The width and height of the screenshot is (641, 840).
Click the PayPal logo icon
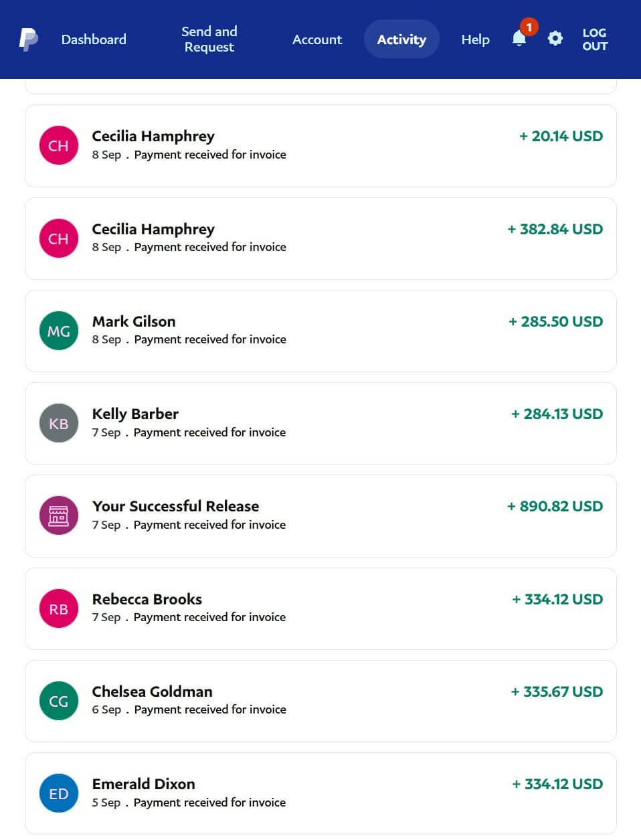[28, 39]
